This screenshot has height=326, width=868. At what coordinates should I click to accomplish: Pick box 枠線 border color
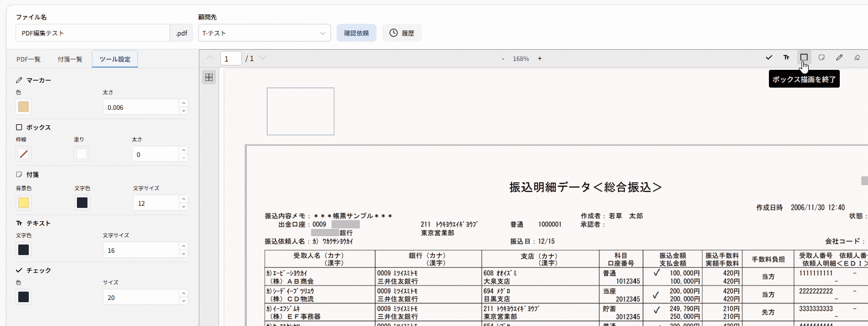tap(24, 154)
